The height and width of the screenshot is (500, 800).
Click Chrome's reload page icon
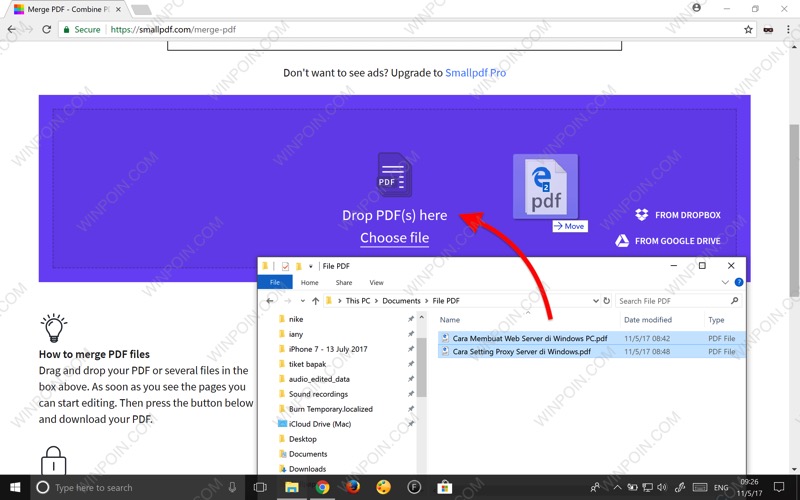pos(46,30)
